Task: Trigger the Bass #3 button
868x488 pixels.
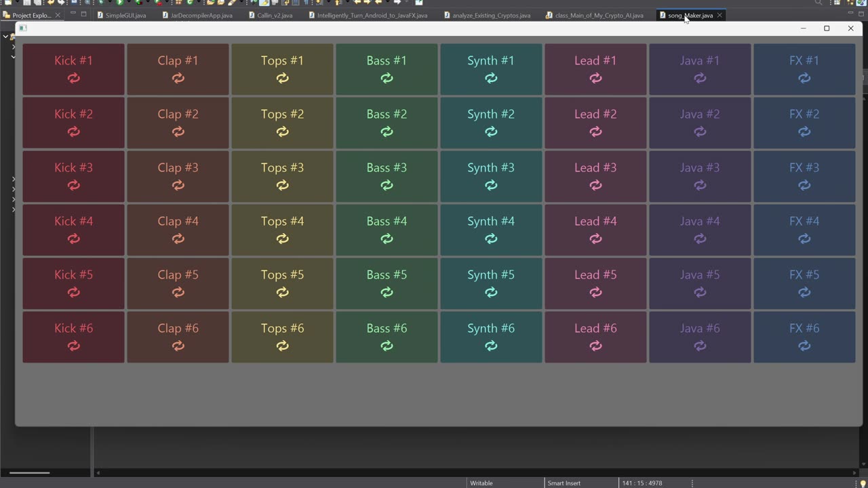Action: coord(387,176)
